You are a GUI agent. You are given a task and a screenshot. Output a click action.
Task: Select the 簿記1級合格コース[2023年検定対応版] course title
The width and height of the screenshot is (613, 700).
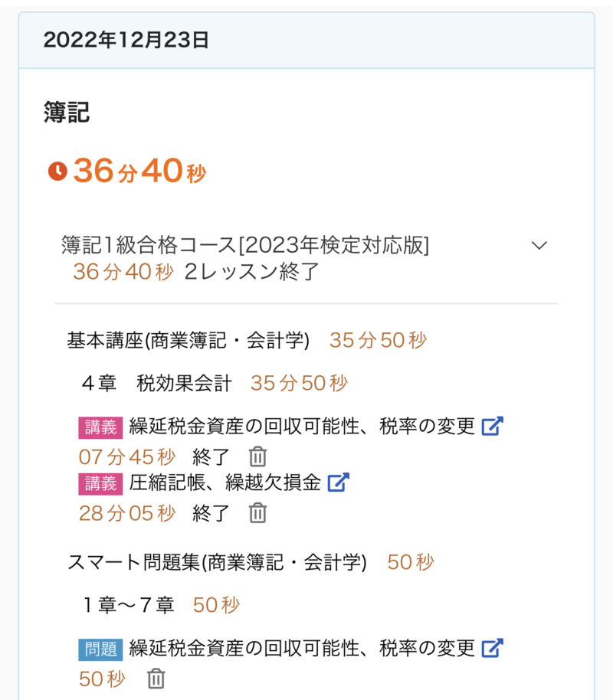pyautogui.click(x=245, y=245)
